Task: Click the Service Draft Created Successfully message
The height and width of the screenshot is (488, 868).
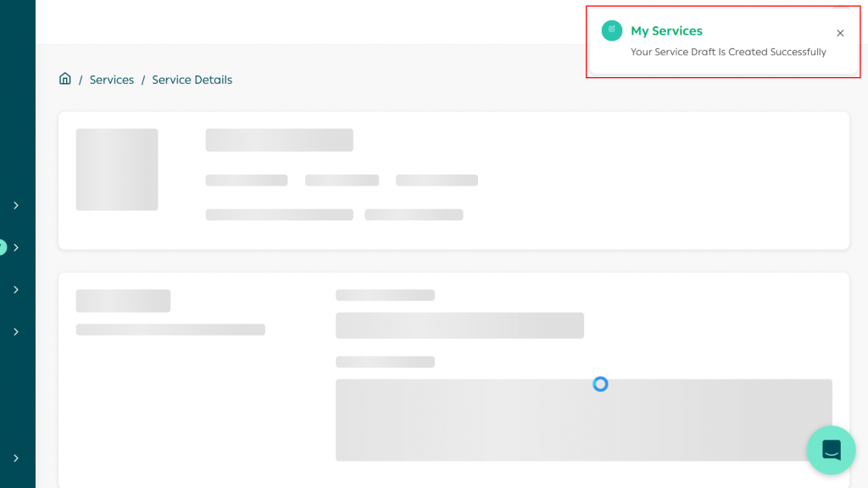Action: 728,52
